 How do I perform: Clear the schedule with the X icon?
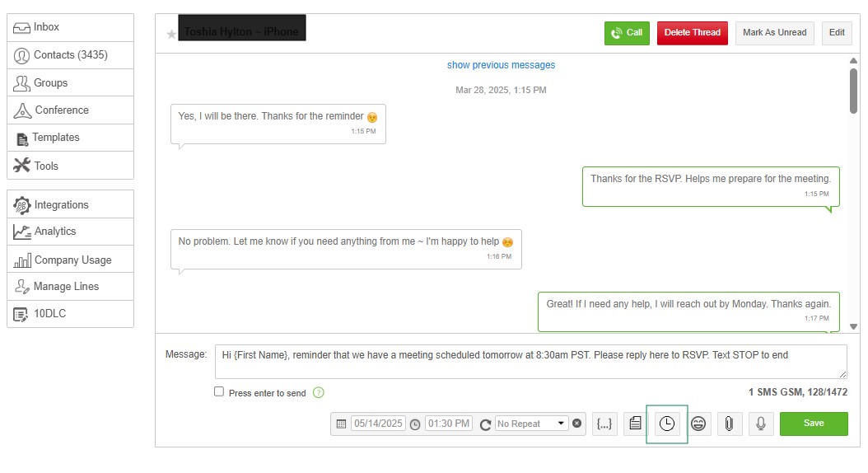pos(576,424)
